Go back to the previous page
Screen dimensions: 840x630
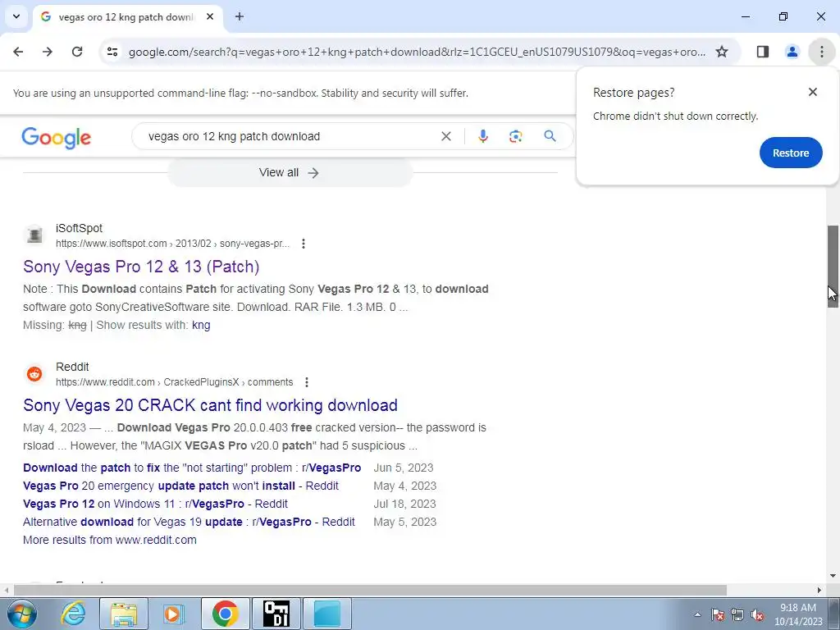[x=18, y=52]
